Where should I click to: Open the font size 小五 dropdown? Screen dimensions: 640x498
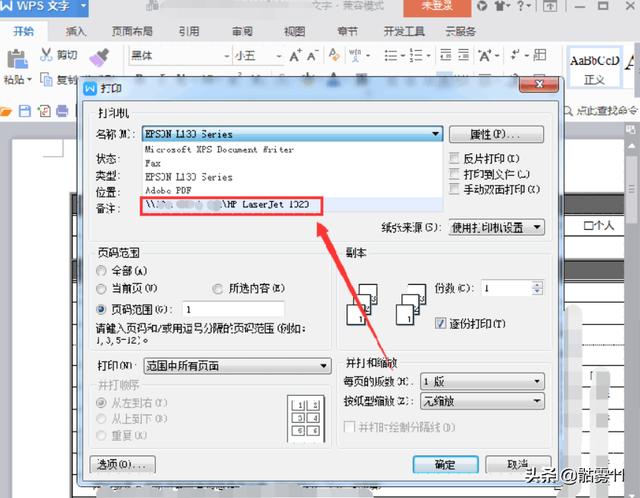(279, 56)
